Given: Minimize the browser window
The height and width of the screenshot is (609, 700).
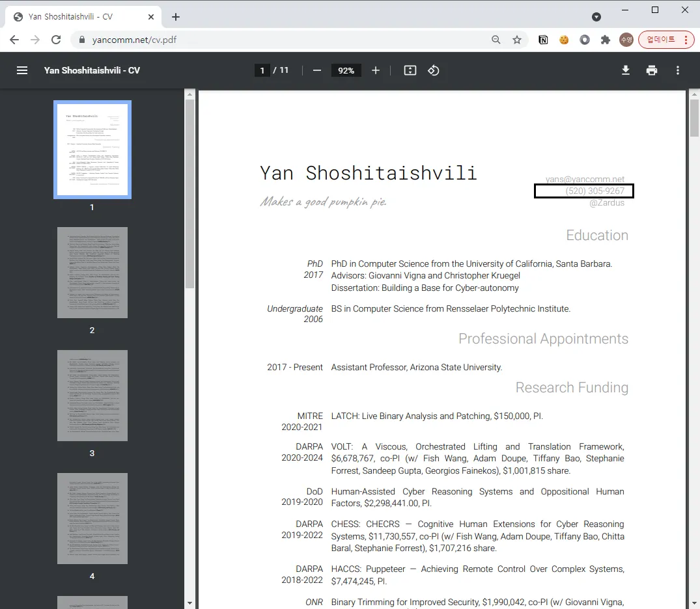Looking at the screenshot, I should point(625,10).
